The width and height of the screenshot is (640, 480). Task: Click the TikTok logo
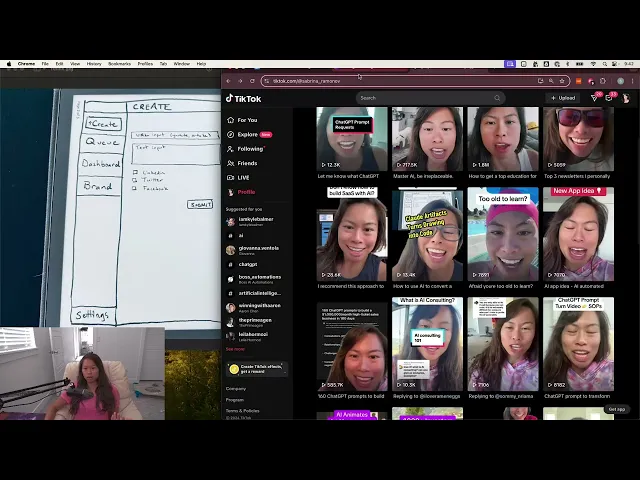point(244,98)
